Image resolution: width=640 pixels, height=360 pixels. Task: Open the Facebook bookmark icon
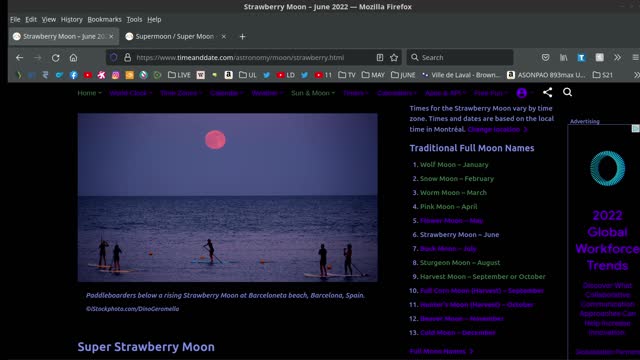pos(73,75)
